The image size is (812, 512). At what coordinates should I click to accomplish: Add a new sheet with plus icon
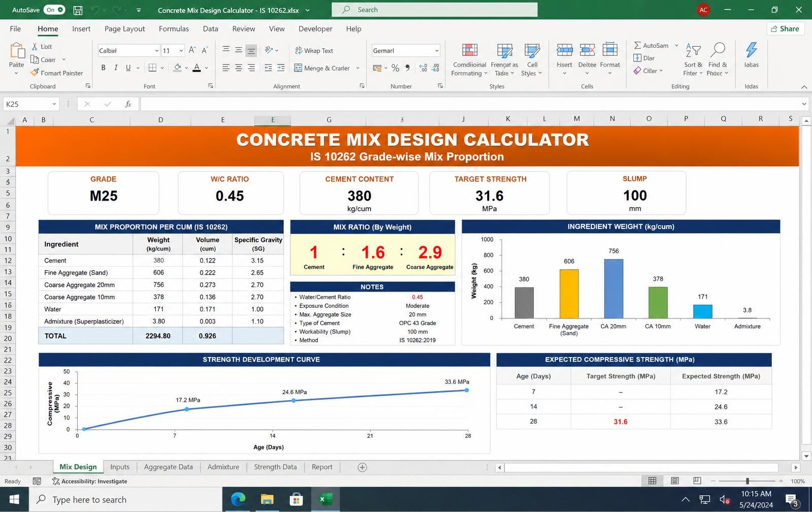362,467
